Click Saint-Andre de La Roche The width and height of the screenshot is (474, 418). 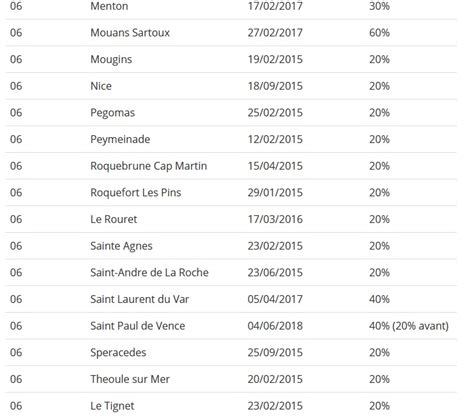149,272
